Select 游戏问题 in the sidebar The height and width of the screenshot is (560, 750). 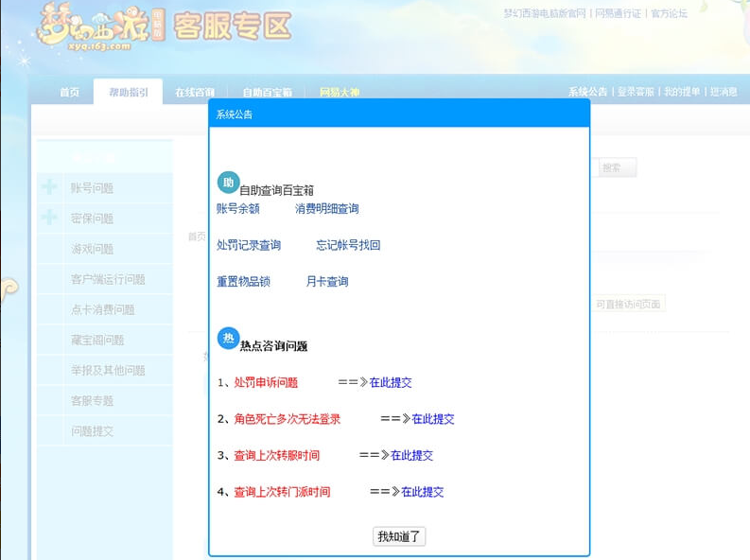92,249
